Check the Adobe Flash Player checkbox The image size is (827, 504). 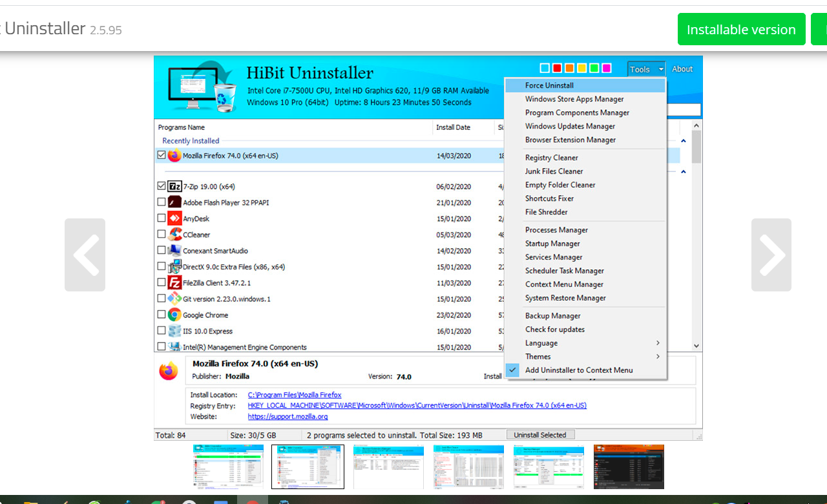161,202
